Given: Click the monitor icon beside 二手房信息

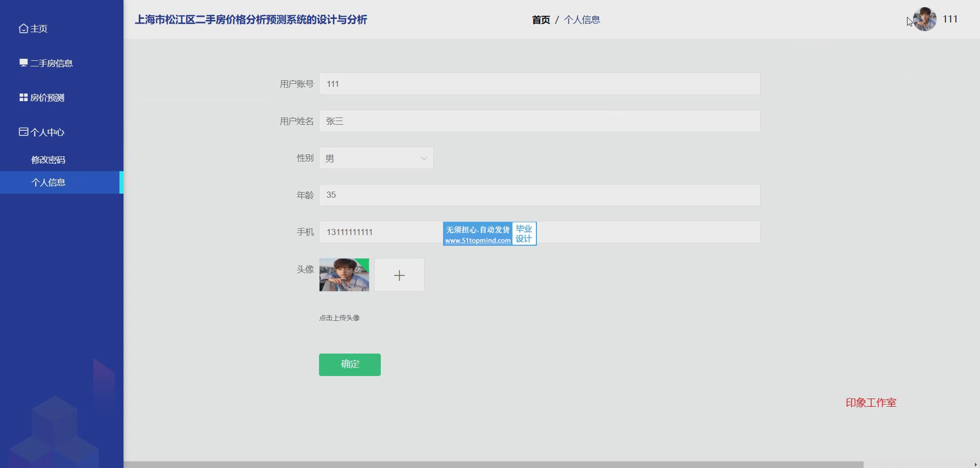Looking at the screenshot, I should [x=23, y=63].
